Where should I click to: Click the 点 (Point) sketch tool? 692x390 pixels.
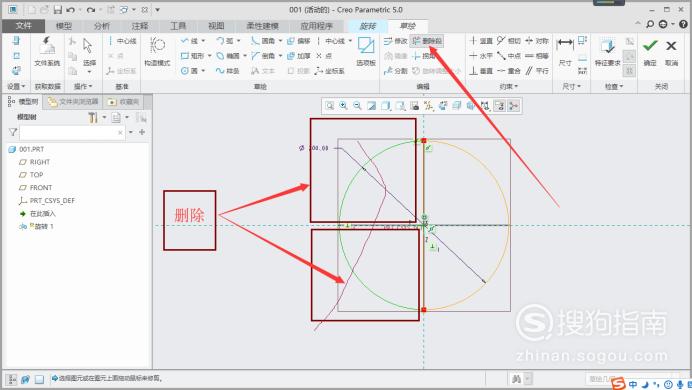(x=323, y=56)
